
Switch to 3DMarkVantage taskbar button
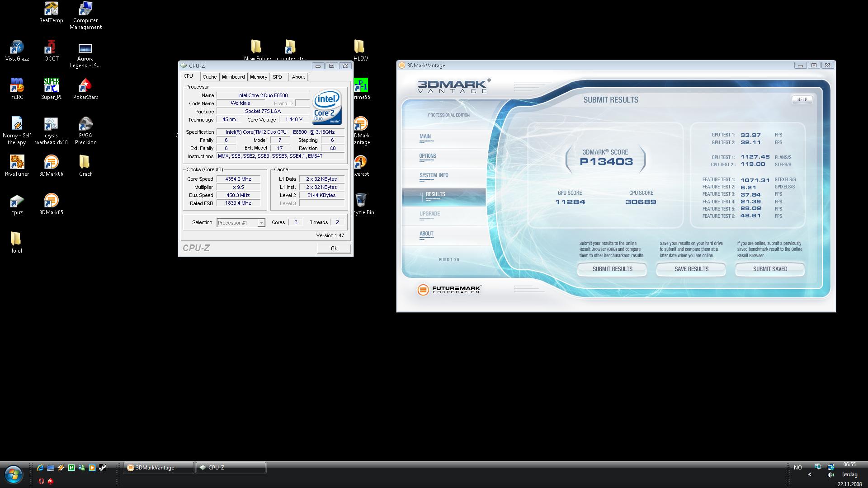pos(159,468)
